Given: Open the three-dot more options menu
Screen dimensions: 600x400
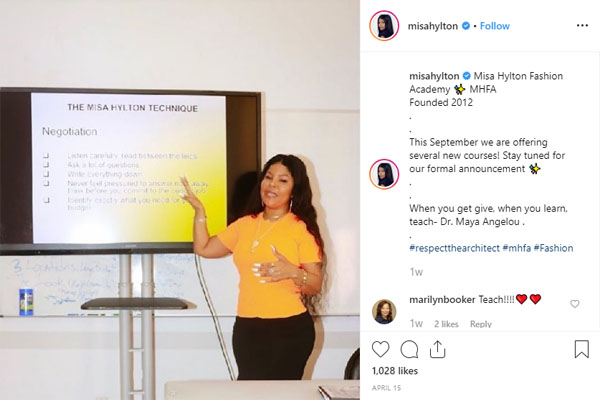Looking at the screenshot, I should 582,26.
